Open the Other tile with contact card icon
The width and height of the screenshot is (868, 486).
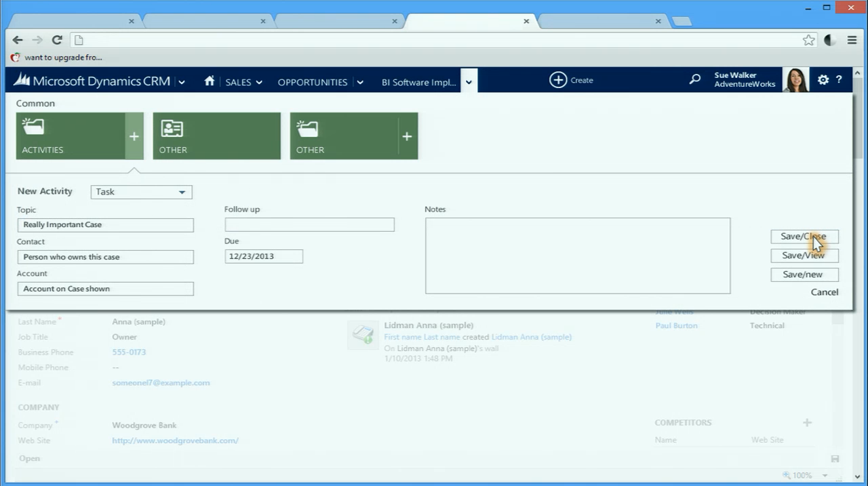coord(216,136)
